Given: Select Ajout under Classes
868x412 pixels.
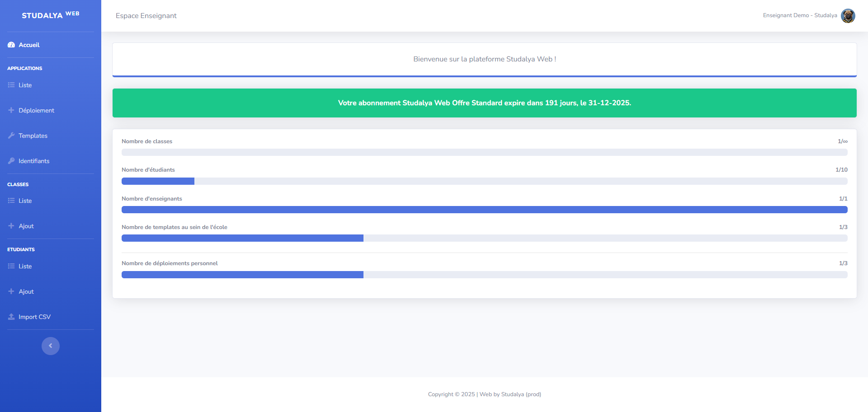Looking at the screenshot, I should 51,226.
